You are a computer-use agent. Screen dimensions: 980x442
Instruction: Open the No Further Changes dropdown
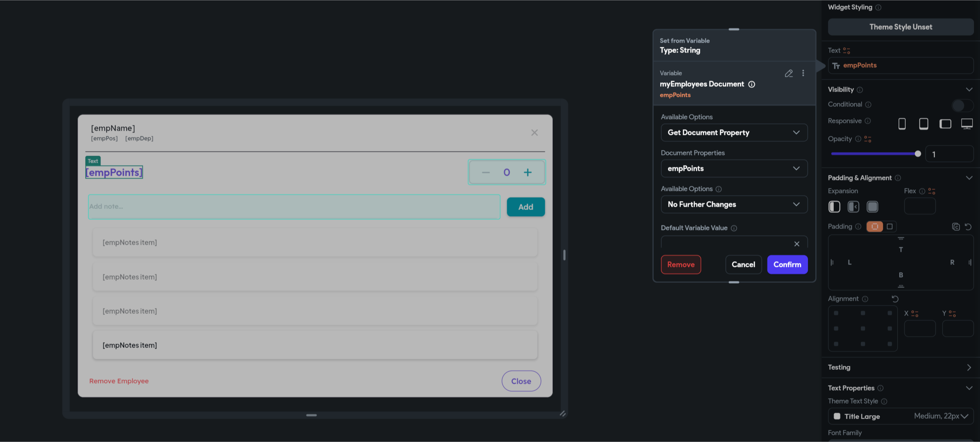[x=734, y=204]
